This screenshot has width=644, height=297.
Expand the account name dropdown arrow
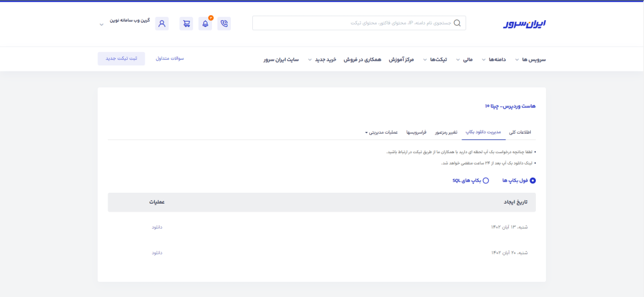tap(101, 25)
